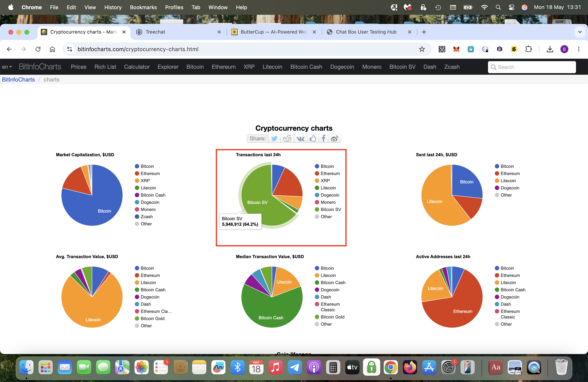Click Bitcoin swatch in Market Capitalization legend
588x382 pixels.
coord(137,166)
